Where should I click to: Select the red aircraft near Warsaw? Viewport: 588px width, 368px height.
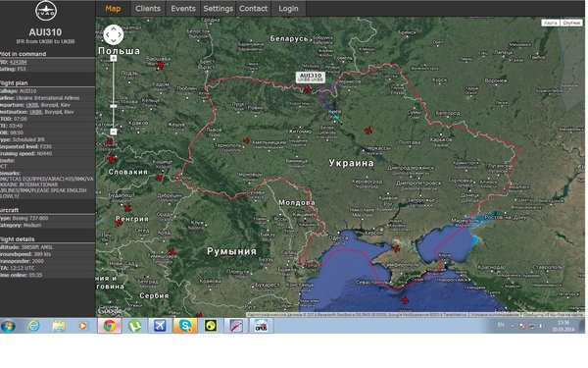pyautogui.click(x=160, y=66)
